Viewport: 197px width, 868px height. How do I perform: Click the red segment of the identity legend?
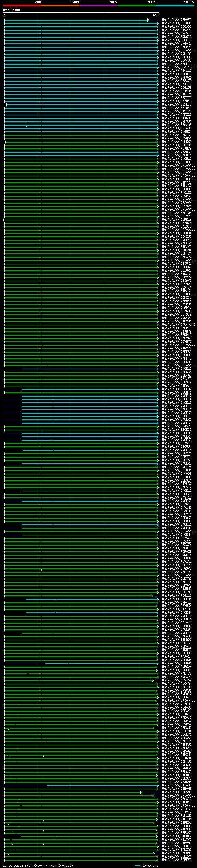click(22, 6)
